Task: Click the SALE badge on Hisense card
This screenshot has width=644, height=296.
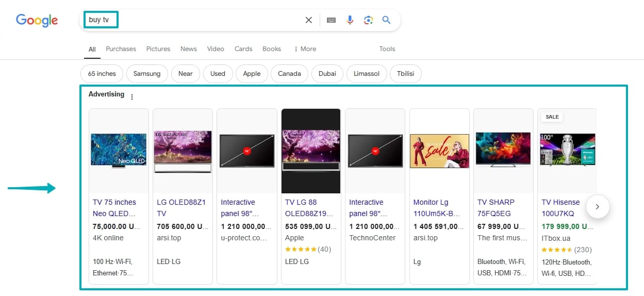Action: (x=552, y=117)
